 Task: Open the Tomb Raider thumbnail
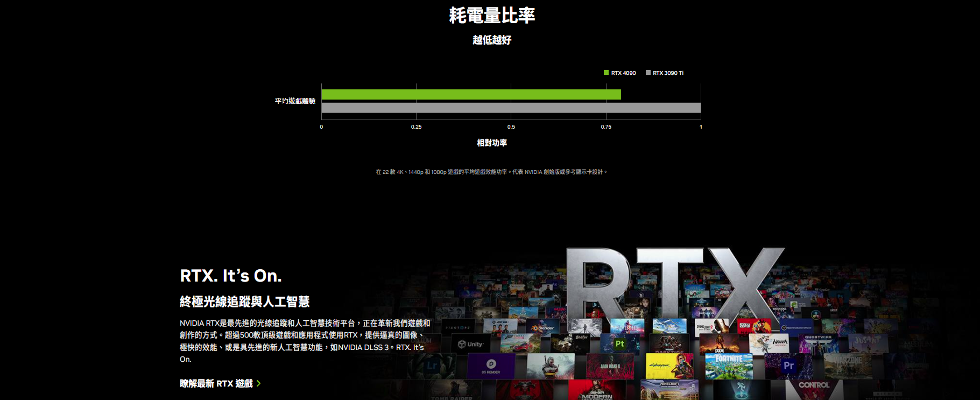point(454,390)
